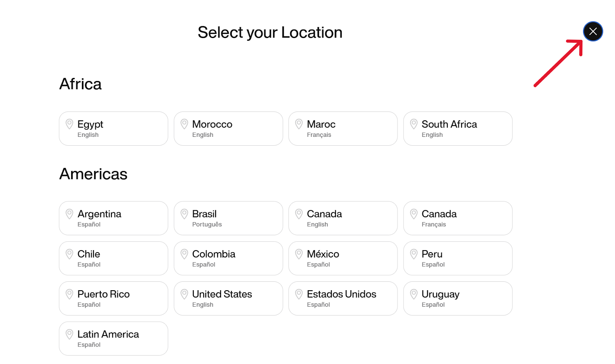Select México in Español
The image size is (615, 364).
tap(343, 258)
